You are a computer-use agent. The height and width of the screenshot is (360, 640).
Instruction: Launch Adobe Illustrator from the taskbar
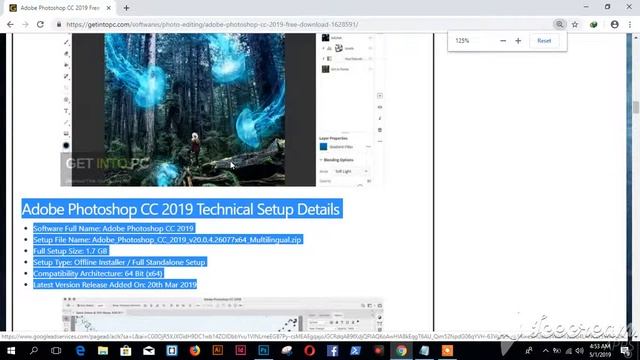point(218,351)
